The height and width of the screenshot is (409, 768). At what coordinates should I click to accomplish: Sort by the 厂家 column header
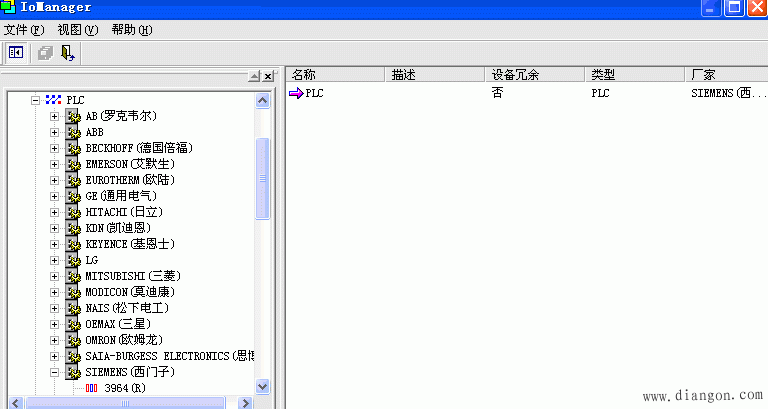tap(726, 74)
